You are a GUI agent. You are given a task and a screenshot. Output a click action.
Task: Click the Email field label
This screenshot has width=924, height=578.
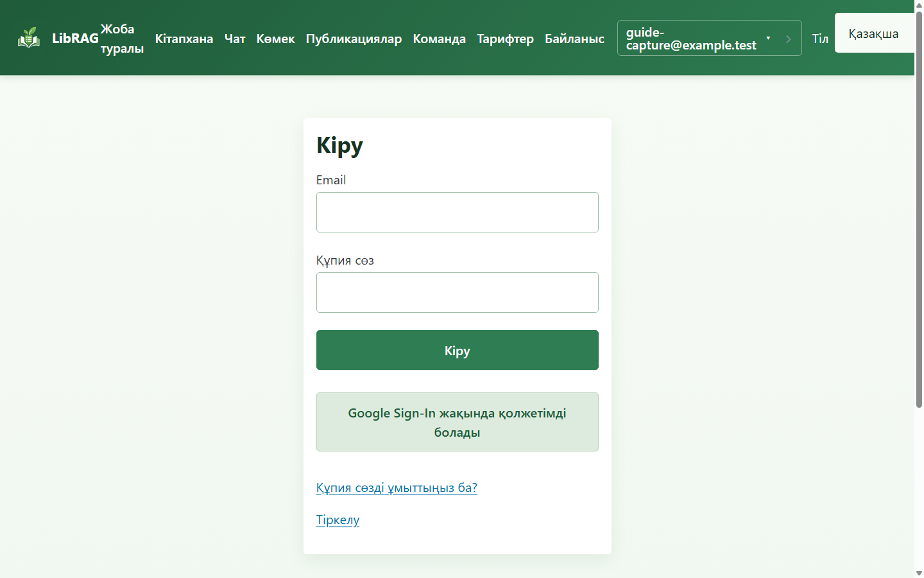click(331, 180)
